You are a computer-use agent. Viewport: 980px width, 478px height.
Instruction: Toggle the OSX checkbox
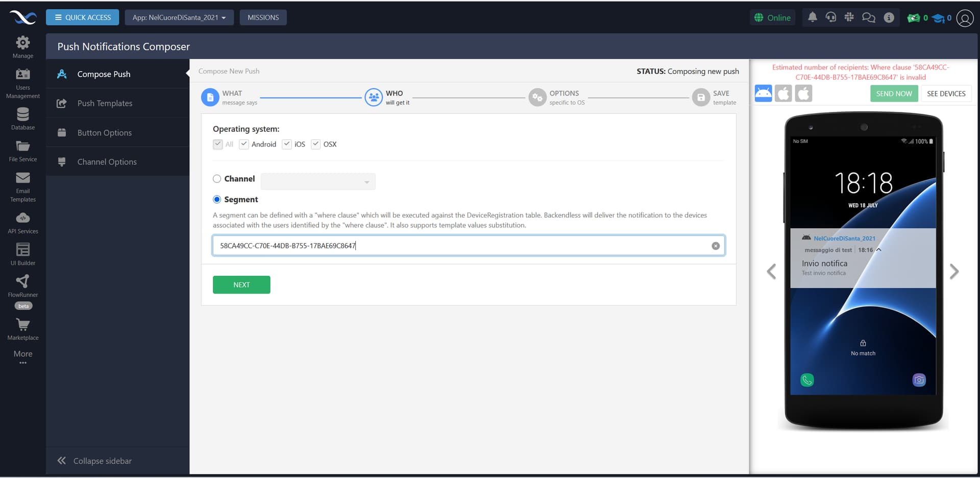[x=316, y=144]
